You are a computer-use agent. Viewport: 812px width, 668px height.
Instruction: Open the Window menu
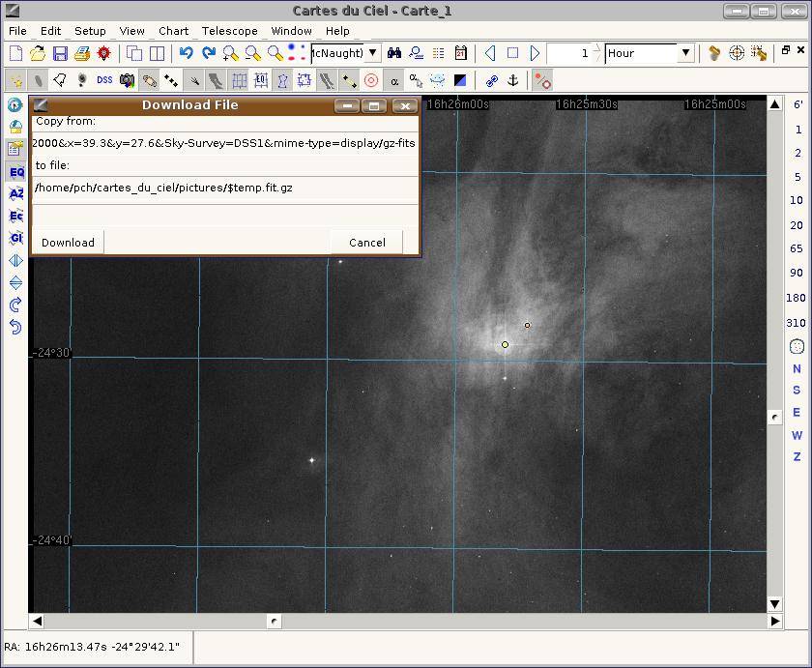pos(291,31)
